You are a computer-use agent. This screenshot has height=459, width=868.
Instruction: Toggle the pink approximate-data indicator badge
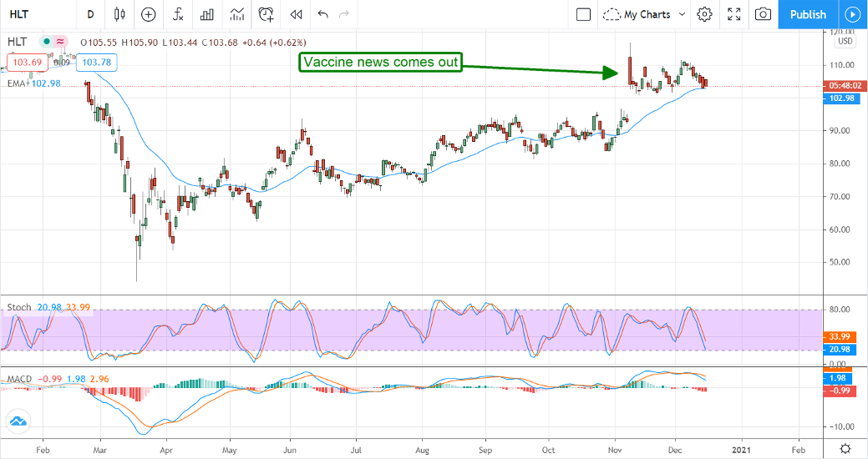pyautogui.click(x=61, y=42)
